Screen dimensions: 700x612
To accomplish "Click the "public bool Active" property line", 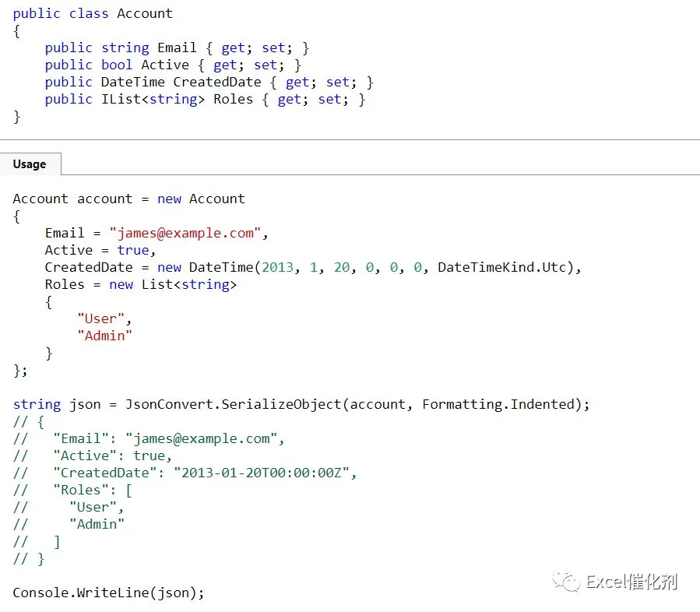I will pyautogui.click(x=173, y=65).
